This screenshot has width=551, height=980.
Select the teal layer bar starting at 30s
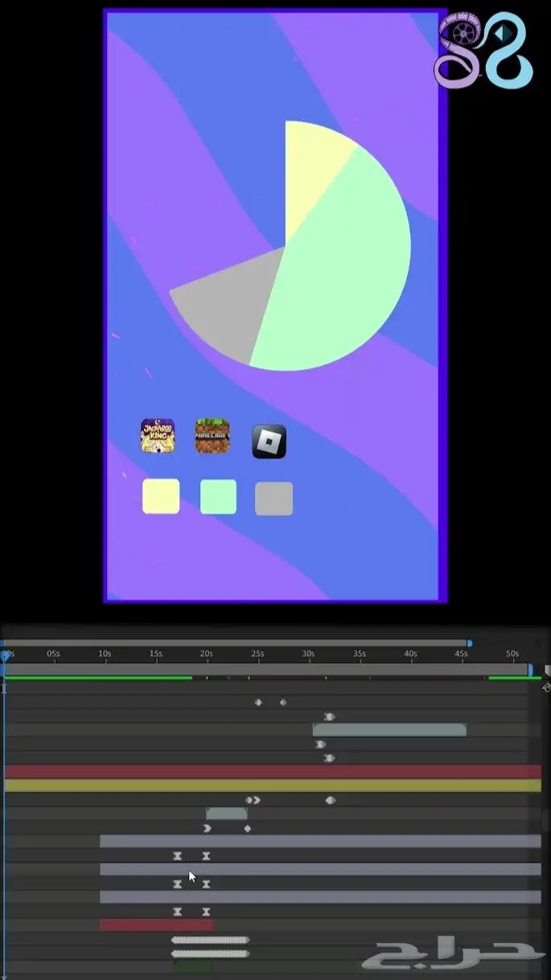(389, 730)
